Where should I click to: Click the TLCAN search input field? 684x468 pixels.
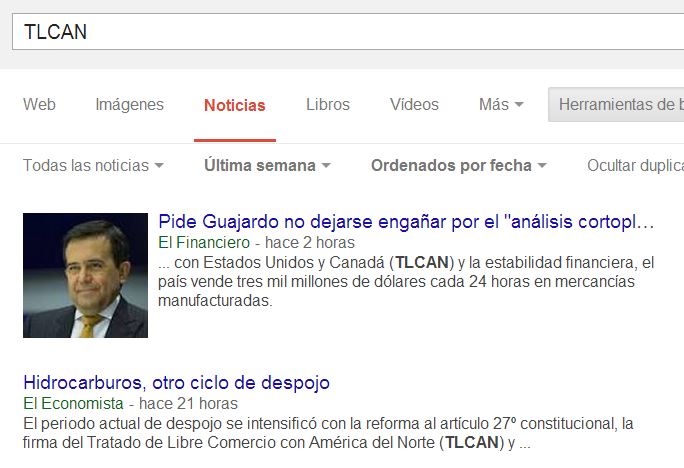point(348,32)
